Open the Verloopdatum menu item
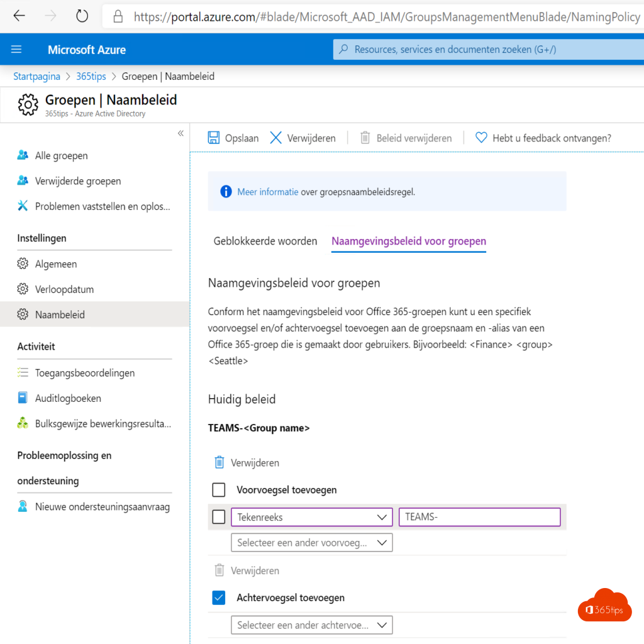The height and width of the screenshot is (644, 644). click(65, 289)
